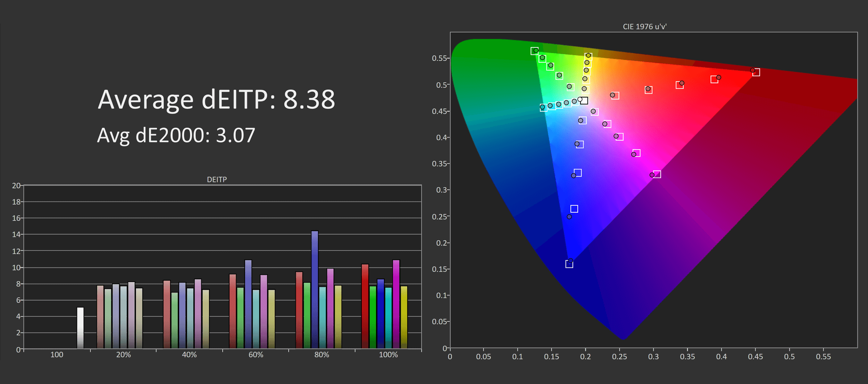Click the Avg dE2000: 3.07 text
The width and height of the screenshot is (868, 384).
[x=176, y=135]
